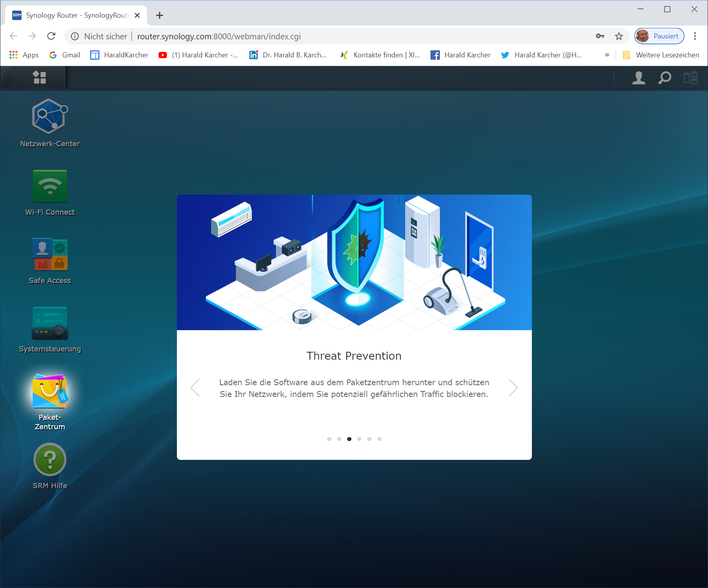708x588 pixels.
Task: Open the Gmail bookmark
Action: [x=65, y=55]
